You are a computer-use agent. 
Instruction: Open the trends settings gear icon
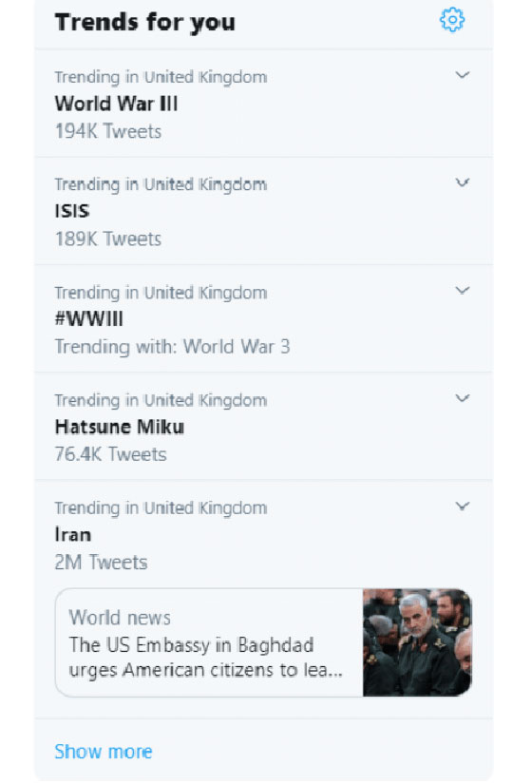tap(451, 20)
